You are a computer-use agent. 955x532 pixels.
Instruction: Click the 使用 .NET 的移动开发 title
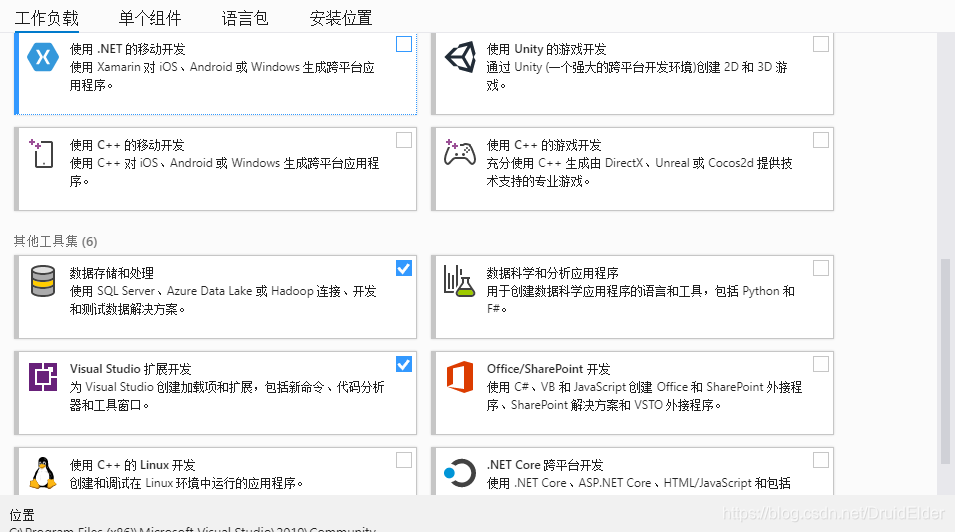(x=127, y=49)
